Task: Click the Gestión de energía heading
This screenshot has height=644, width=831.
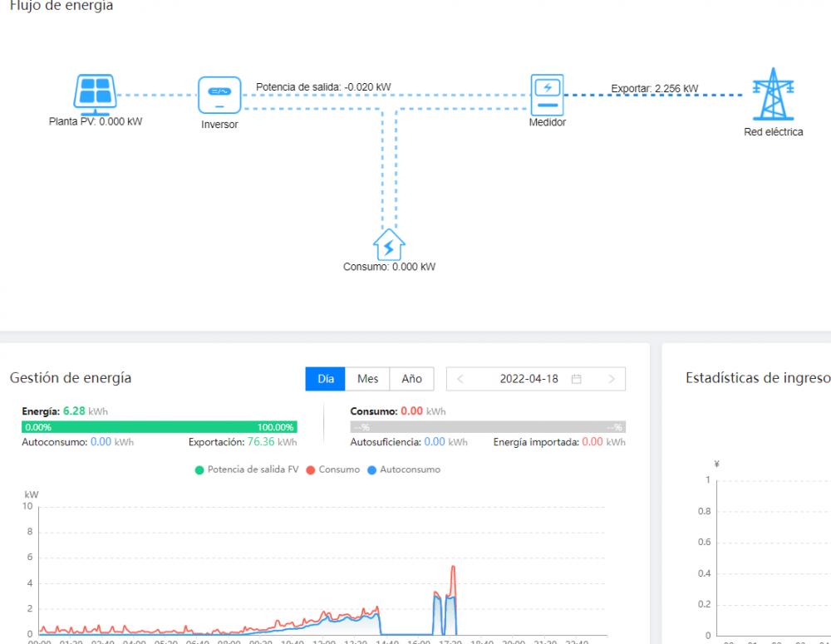Action: coord(71,378)
